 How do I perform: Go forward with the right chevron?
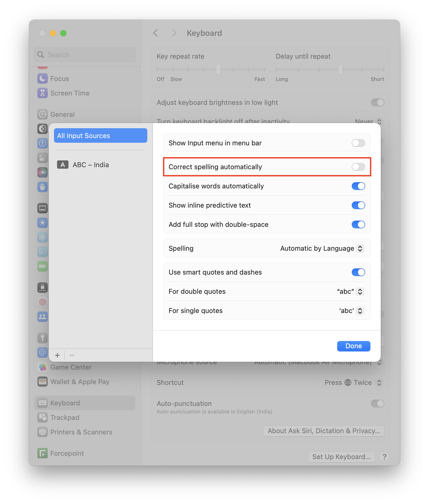(x=174, y=33)
